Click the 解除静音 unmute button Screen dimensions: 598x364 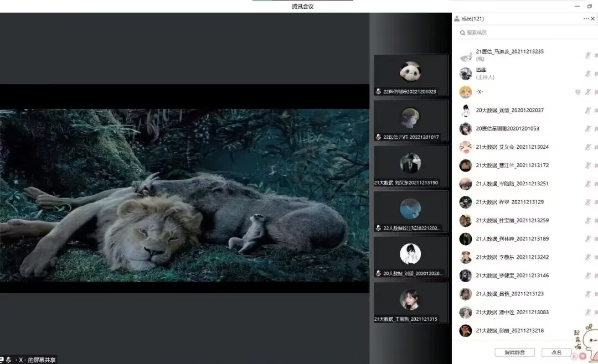(514, 352)
